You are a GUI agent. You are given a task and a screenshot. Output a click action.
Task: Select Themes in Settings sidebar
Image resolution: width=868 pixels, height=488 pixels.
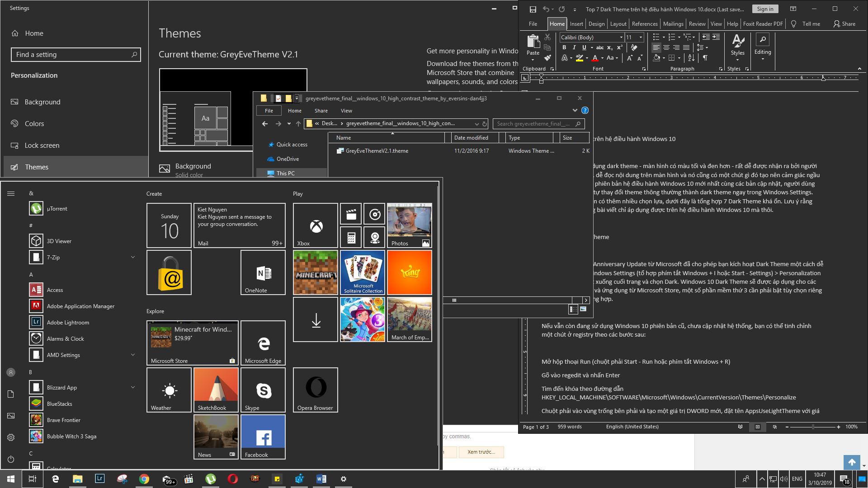[x=37, y=167]
